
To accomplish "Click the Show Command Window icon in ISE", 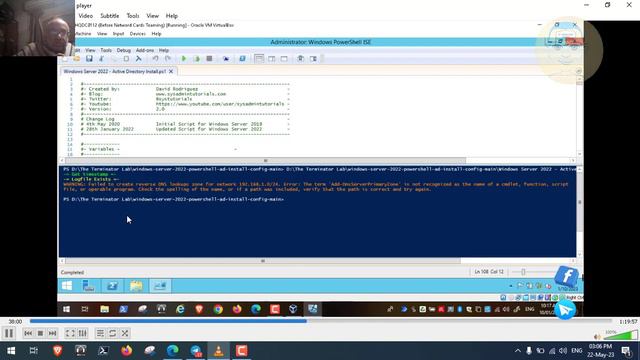I will point(300,59).
